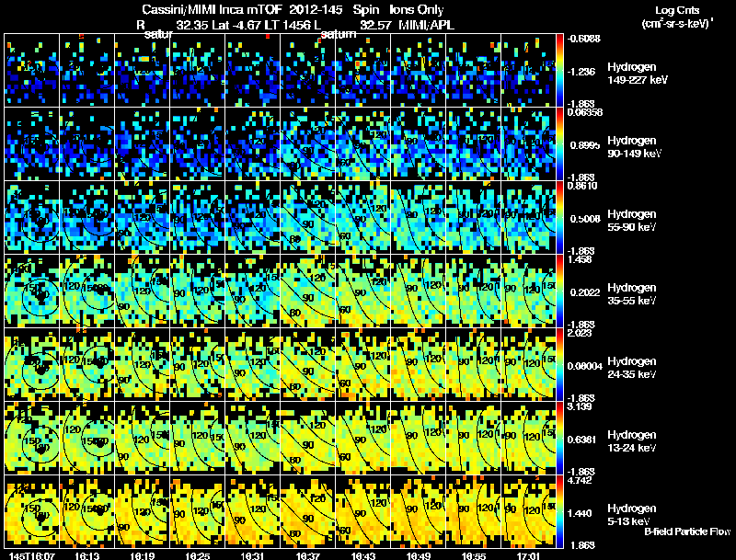Viewport: 736px width, 560px height.
Task: Click the Hydrogen 24-35 keV row label
Action: (x=631, y=368)
